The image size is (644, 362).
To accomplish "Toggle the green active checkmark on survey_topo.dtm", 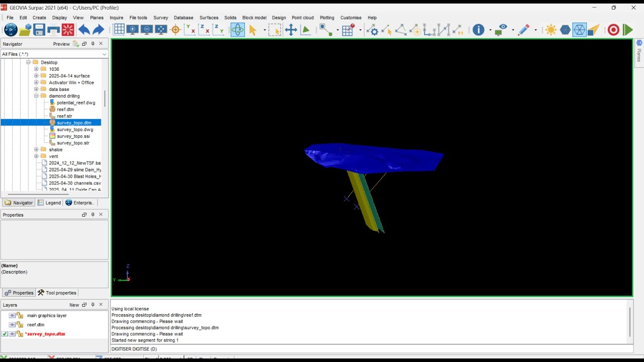I will [5, 334].
